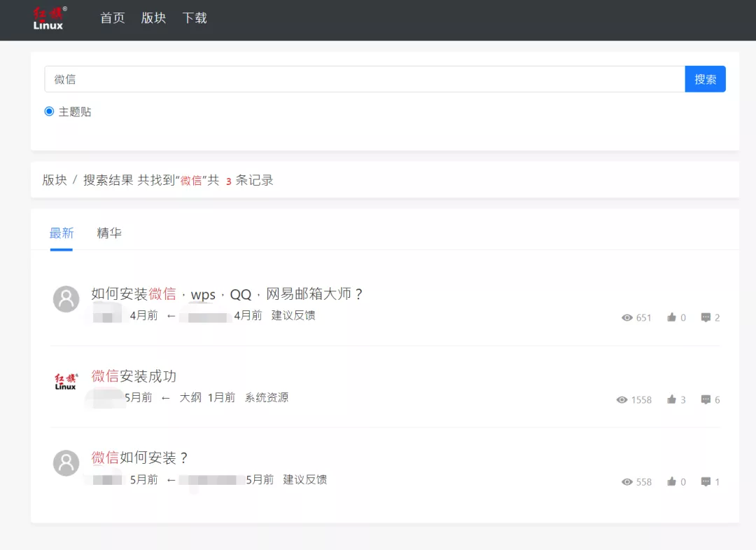Click the thumbs-up icon on the 651-view post
Viewport: 756px width, 550px height.
[671, 317]
